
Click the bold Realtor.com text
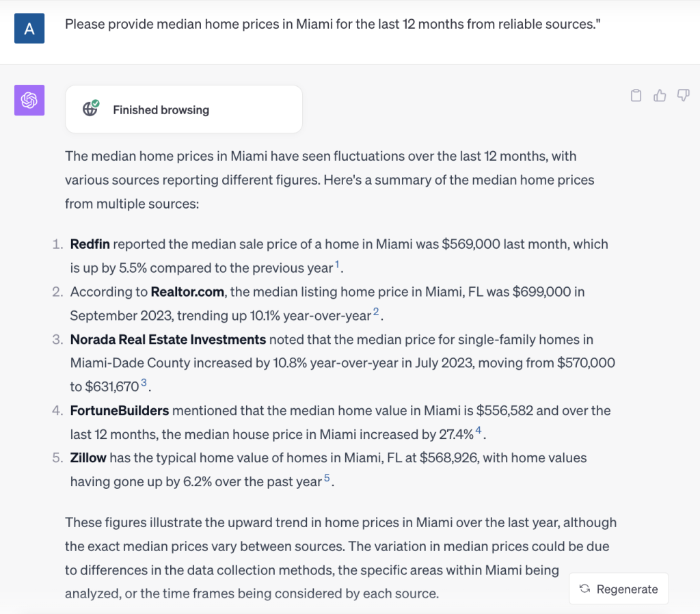pyautogui.click(x=187, y=292)
